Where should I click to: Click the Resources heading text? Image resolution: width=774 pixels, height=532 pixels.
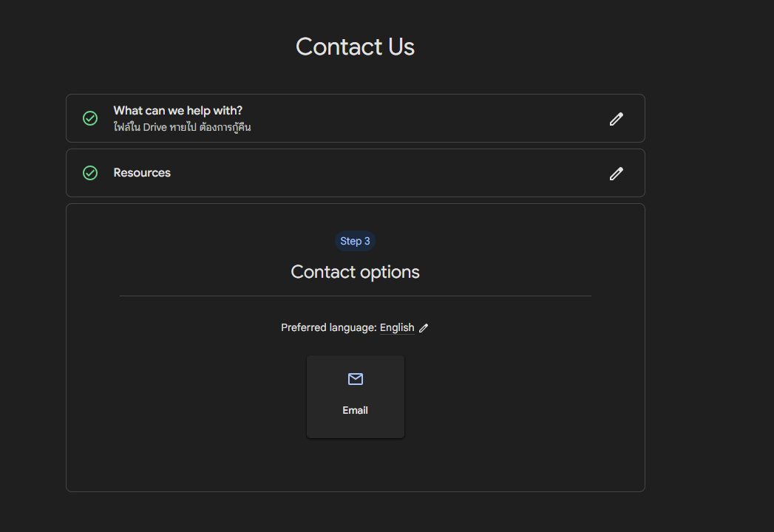pos(142,173)
